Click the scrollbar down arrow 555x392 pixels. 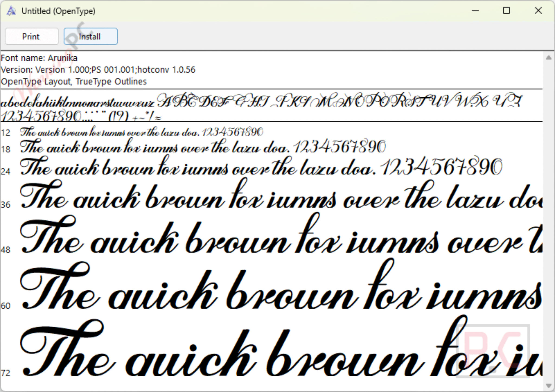tap(549, 385)
